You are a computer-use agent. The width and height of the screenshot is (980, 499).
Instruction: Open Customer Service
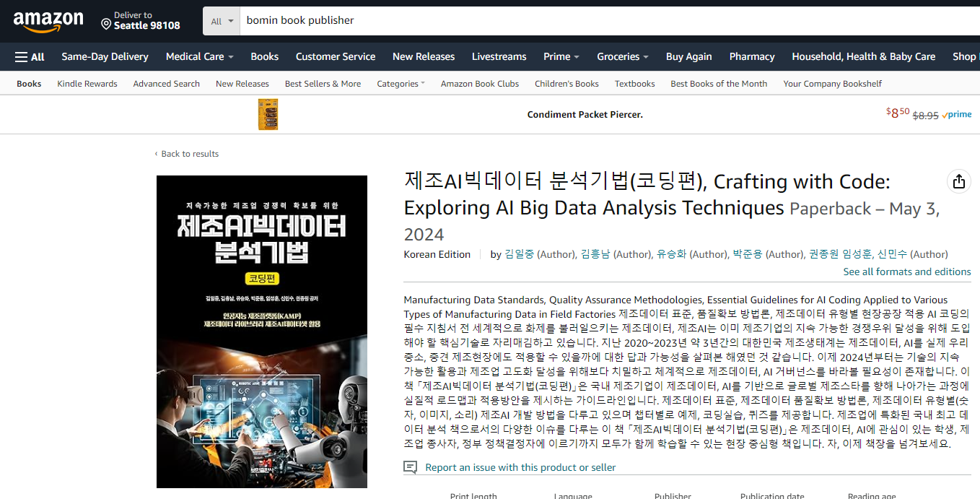(336, 56)
